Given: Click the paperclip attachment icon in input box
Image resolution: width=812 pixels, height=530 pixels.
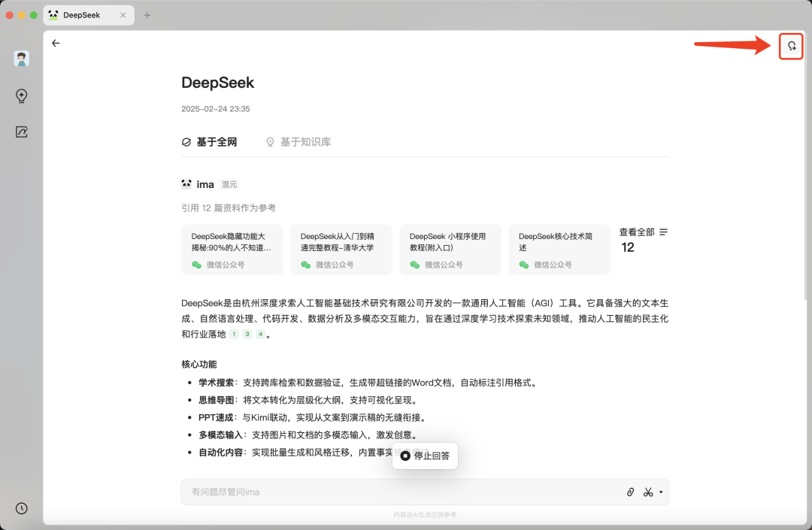Looking at the screenshot, I should 630,492.
